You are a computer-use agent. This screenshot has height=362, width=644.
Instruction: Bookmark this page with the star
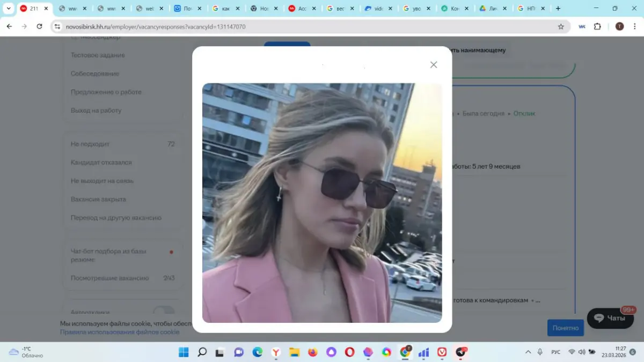click(x=561, y=26)
